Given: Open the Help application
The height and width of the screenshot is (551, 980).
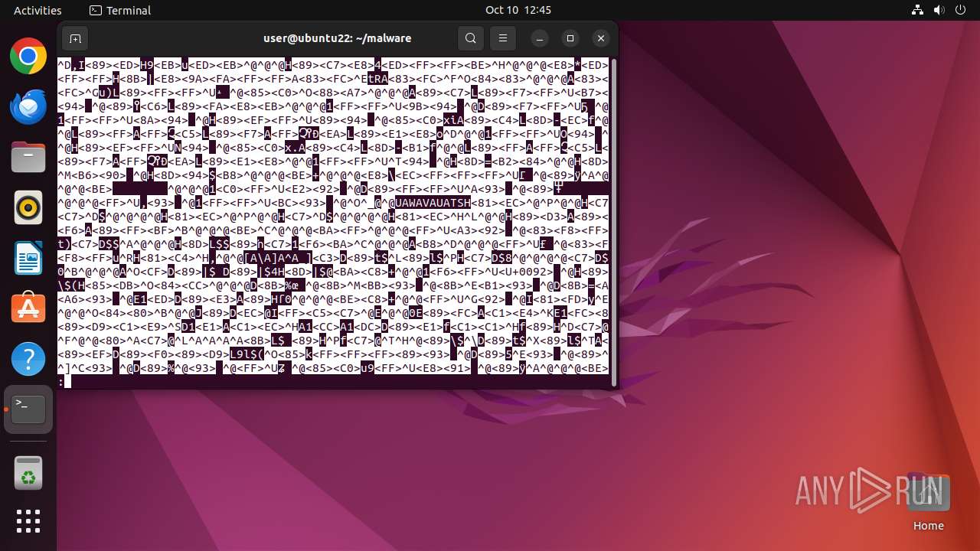Looking at the screenshot, I should (x=28, y=359).
